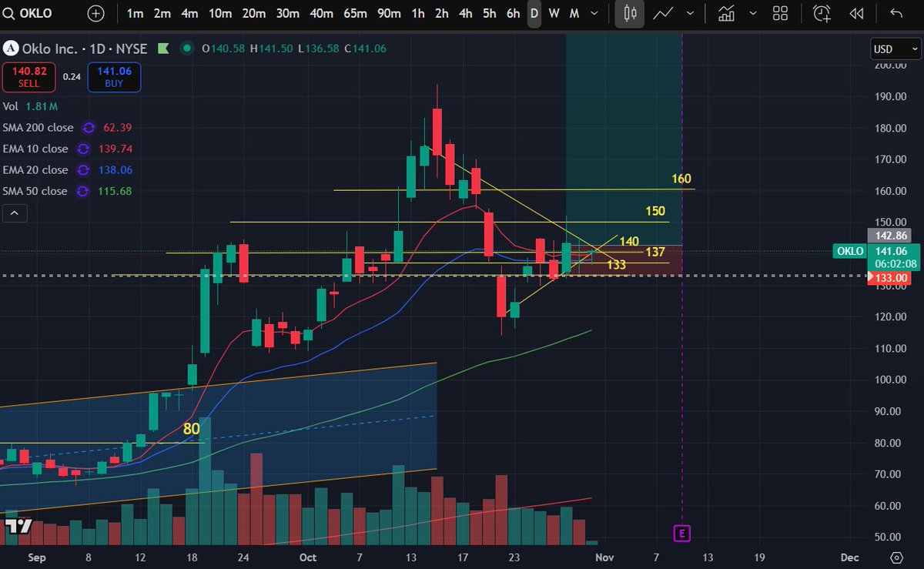The width and height of the screenshot is (924, 569).
Task: Open the USD currency dropdown
Action: click(895, 49)
